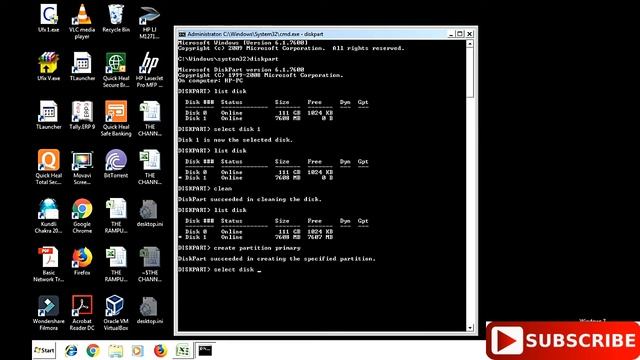Open Windows Media Player on taskbar
Screen dimensions: 640x360
point(138,350)
